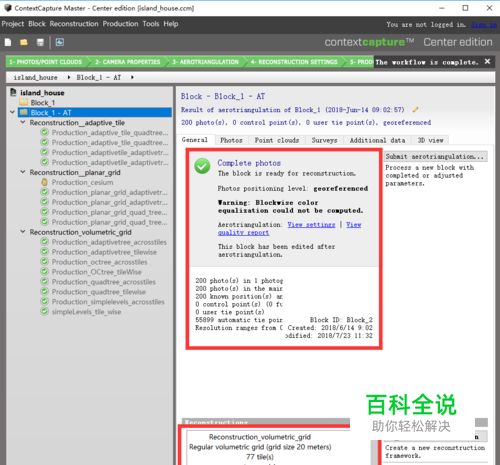The height and width of the screenshot is (465, 500).
Task: Click island_house in the breadcrumb
Action: (x=35, y=77)
